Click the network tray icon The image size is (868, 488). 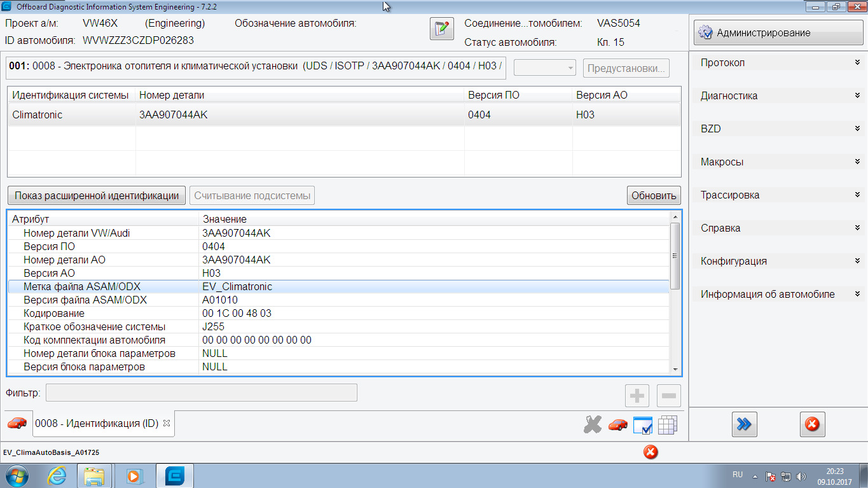tap(786, 476)
